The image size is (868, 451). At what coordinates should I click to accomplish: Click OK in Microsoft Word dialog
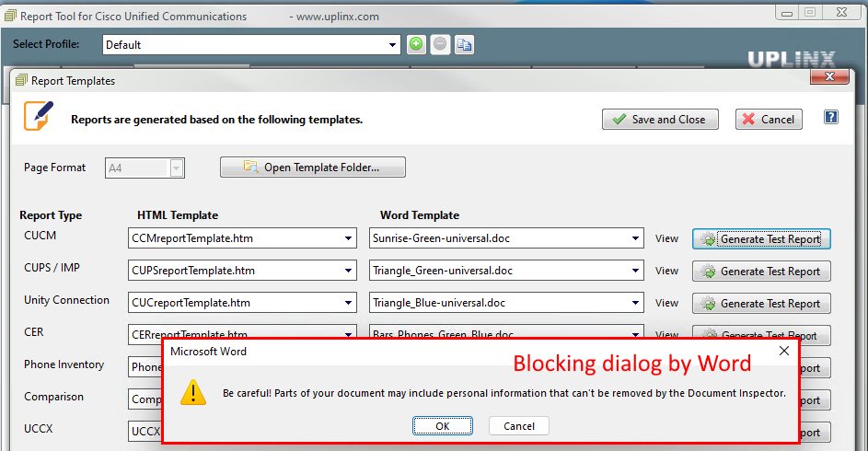coord(443,426)
